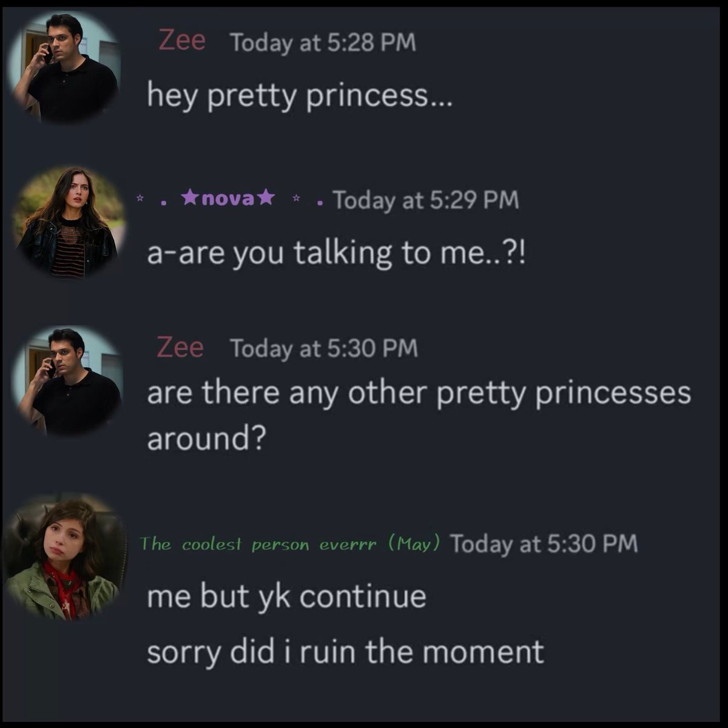Click the Zee username on the first message

click(x=182, y=41)
